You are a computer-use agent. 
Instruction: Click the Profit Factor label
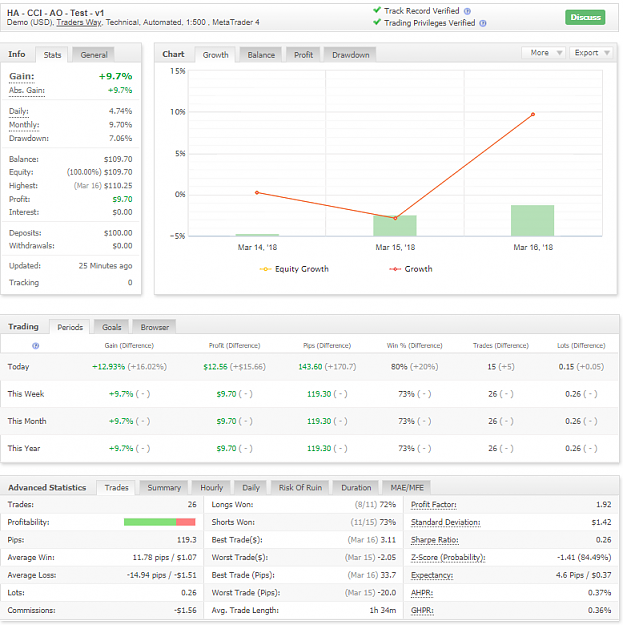click(434, 505)
